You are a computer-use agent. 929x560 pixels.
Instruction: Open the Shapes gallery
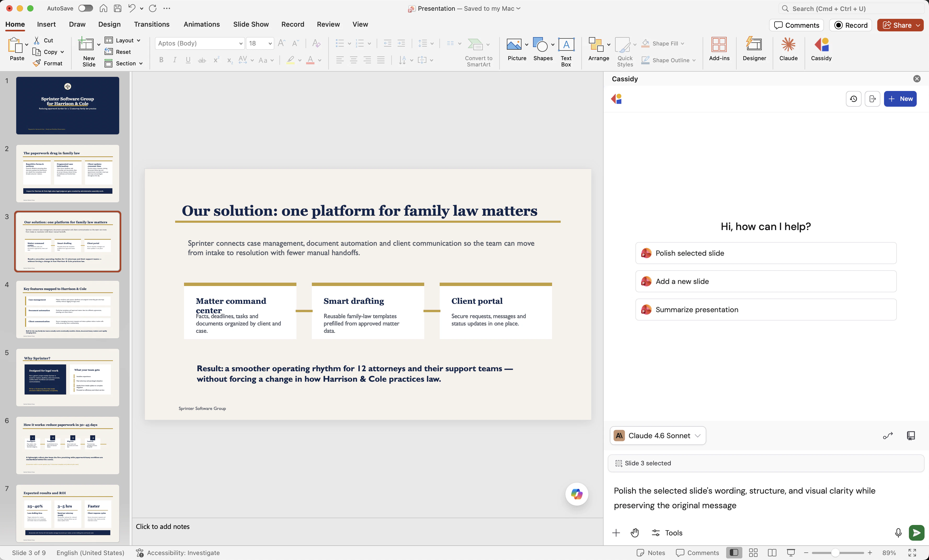pos(543,49)
